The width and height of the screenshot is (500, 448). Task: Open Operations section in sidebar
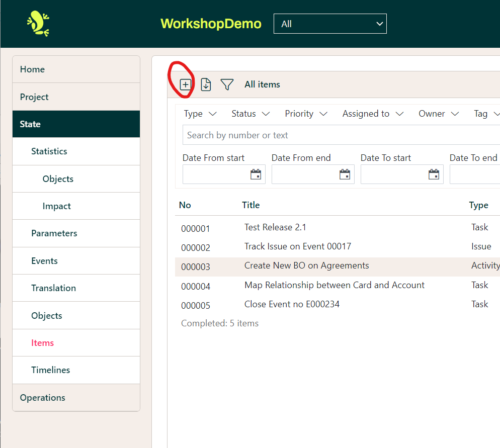click(x=42, y=398)
